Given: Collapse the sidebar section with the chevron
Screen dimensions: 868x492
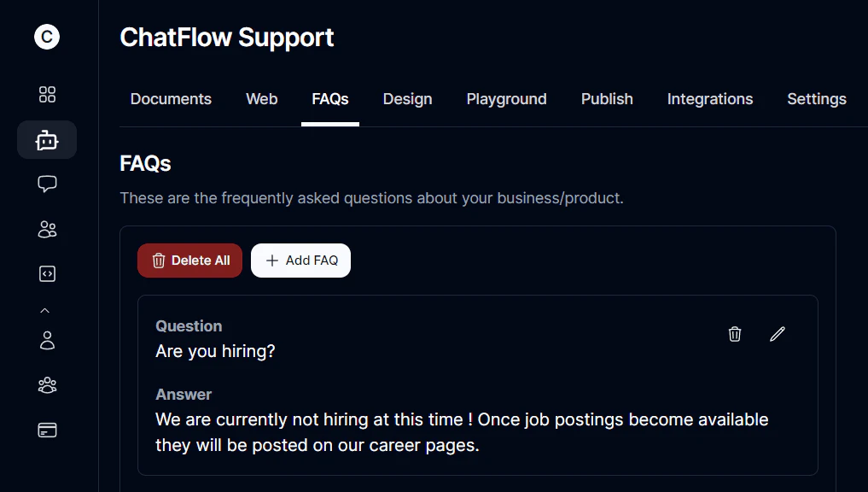Looking at the screenshot, I should pos(45,309).
